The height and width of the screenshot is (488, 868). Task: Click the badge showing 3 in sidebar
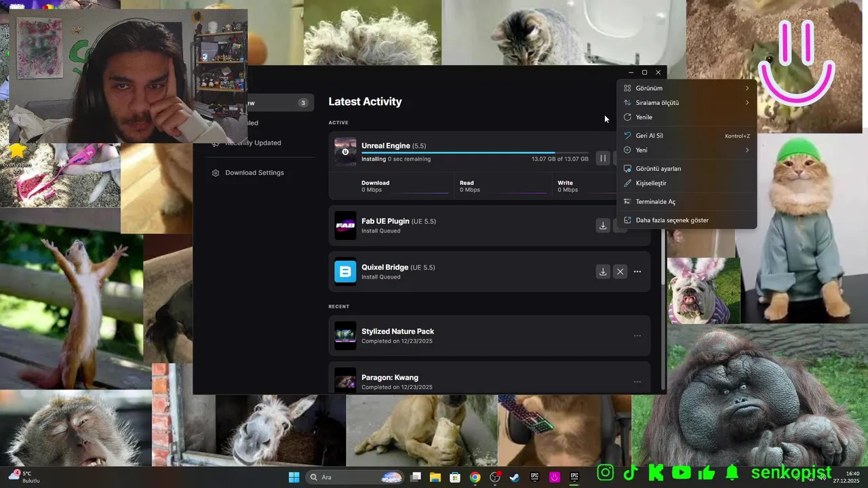click(x=303, y=103)
